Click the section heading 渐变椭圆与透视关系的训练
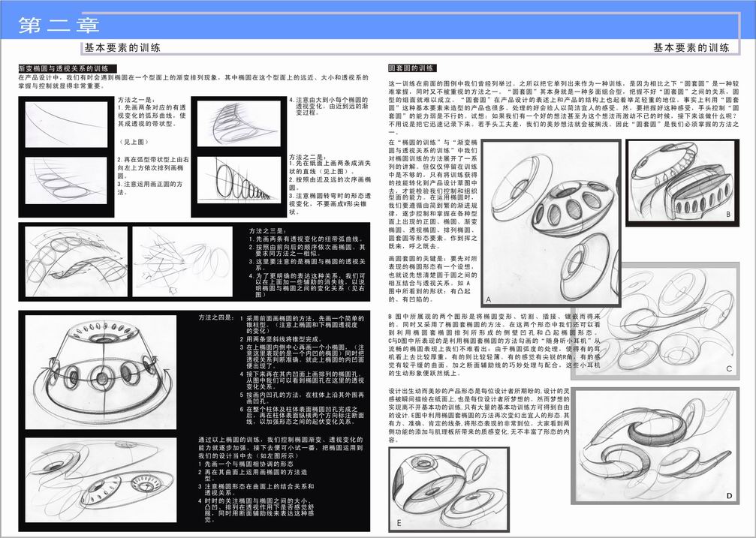Viewport: 756px width, 538px height. coord(68,69)
